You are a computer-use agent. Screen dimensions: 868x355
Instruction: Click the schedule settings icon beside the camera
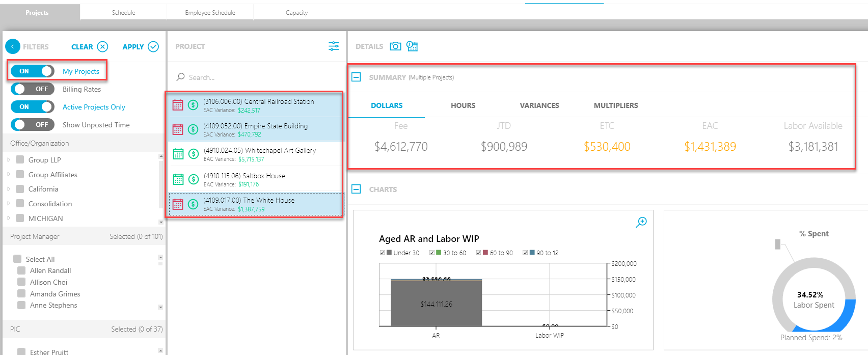pos(412,46)
